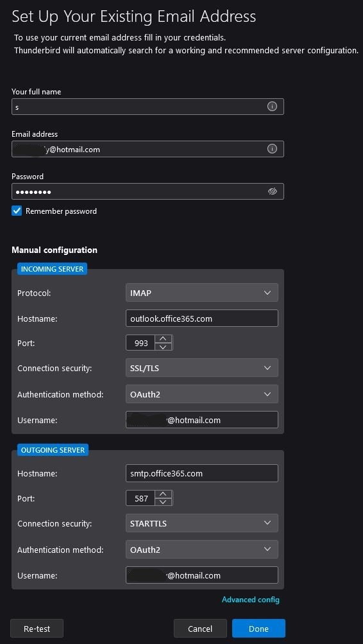Click the Done button
Image resolution: width=363 pixels, height=644 pixels.
(258, 629)
